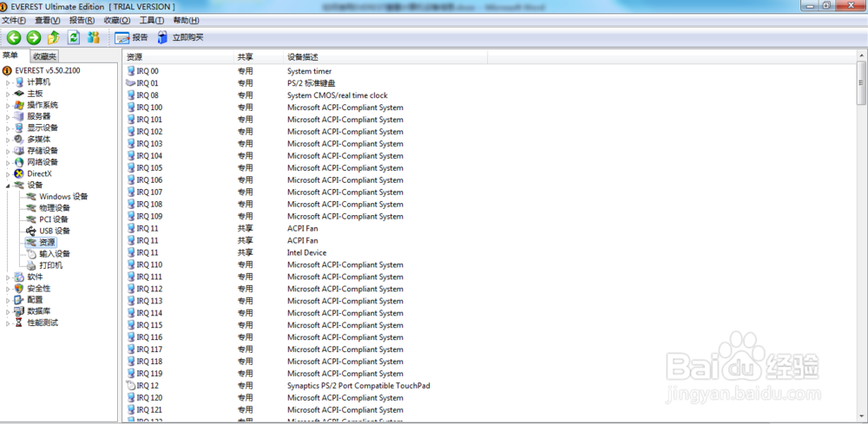868x424 pixels.
Task: Click the IRQ 12 touchpad mouse icon
Action: pyautogui.click(x=131, y=385)
